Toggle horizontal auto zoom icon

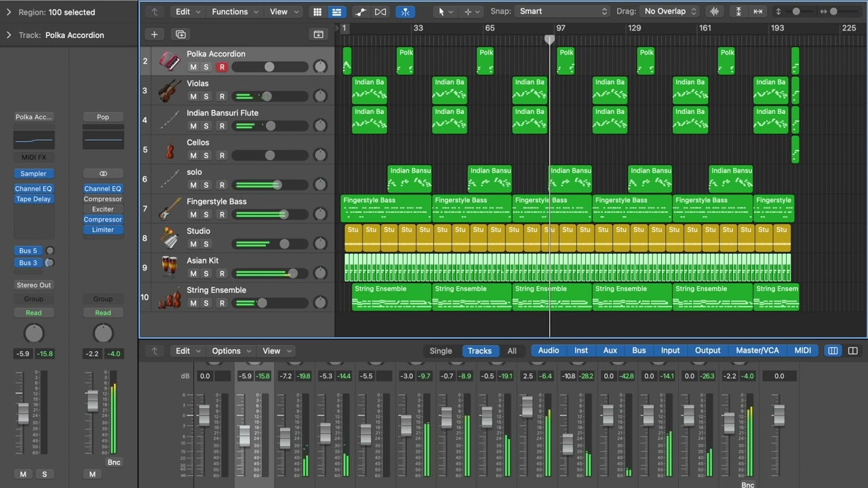click(x=757, y=12)
